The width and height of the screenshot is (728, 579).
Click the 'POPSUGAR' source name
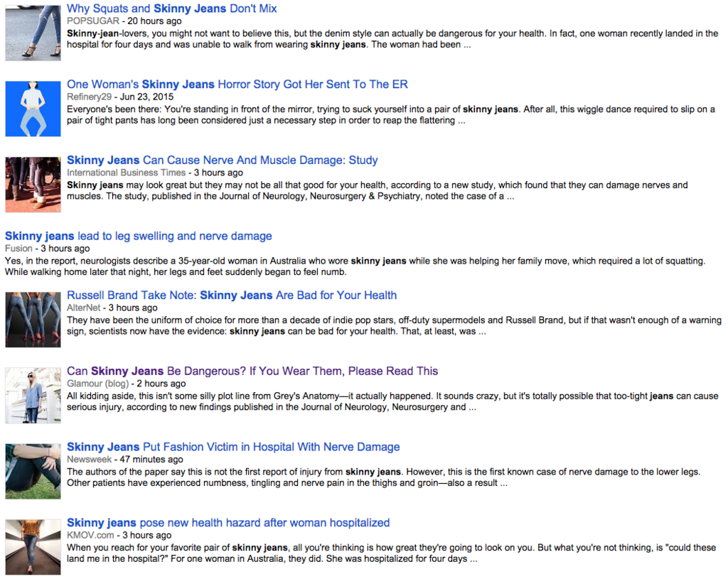click(93, 21)
